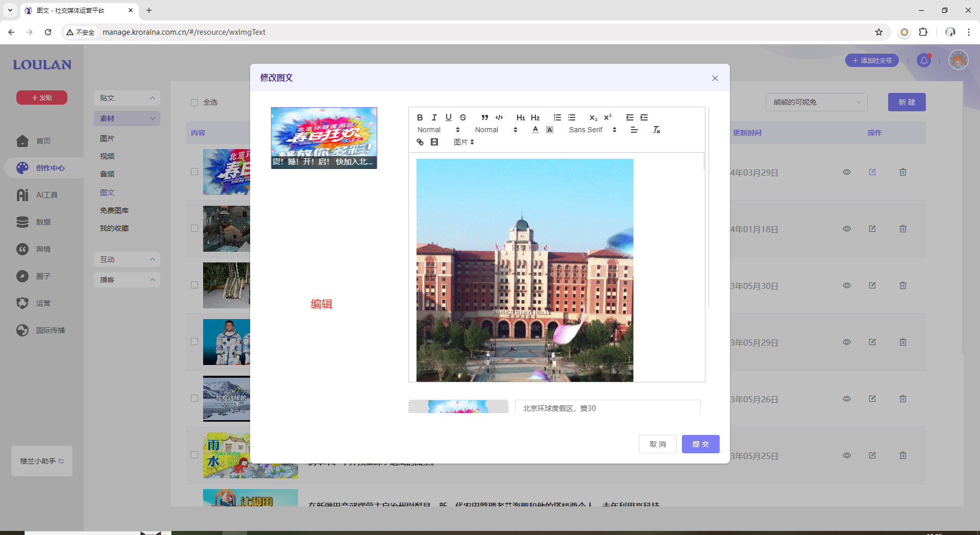Decrease the text indent
980x535 pixels.
pyautogui.click(x=630, y=117)
